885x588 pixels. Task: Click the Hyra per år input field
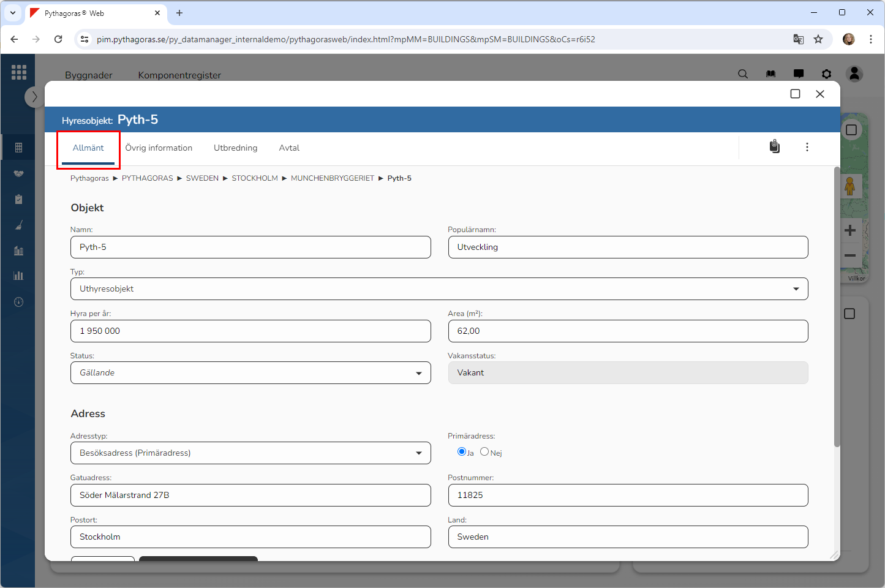tap(250, 331)
